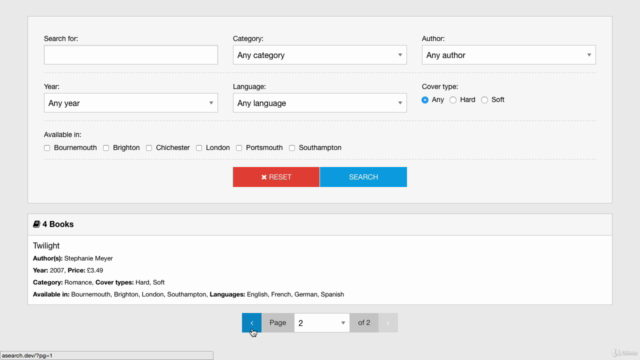Check the Southampton checkbox
640x360 pixels.
(292, 148)
